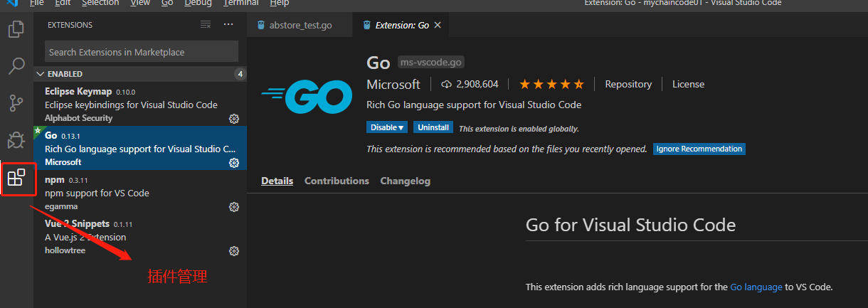This screenshot has height=308, width=868.
Task: Select the Vue 2 Snippets extension
Action: coord(140,237)
